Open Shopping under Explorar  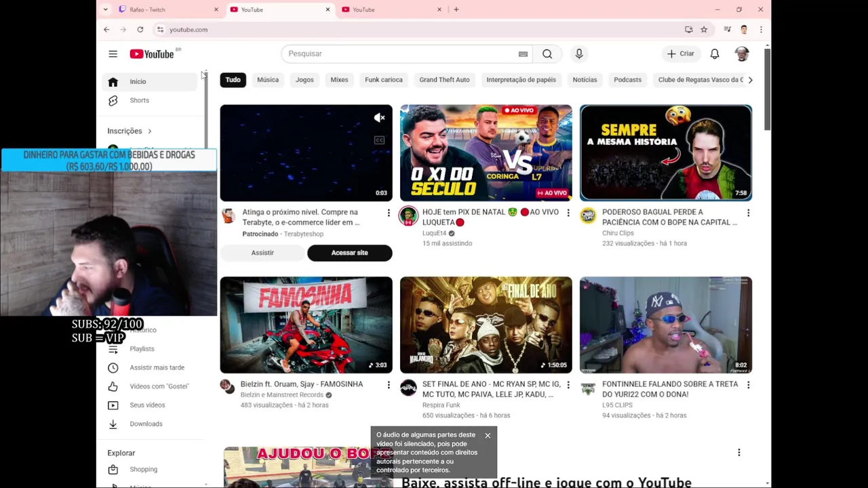click(150, 469)
